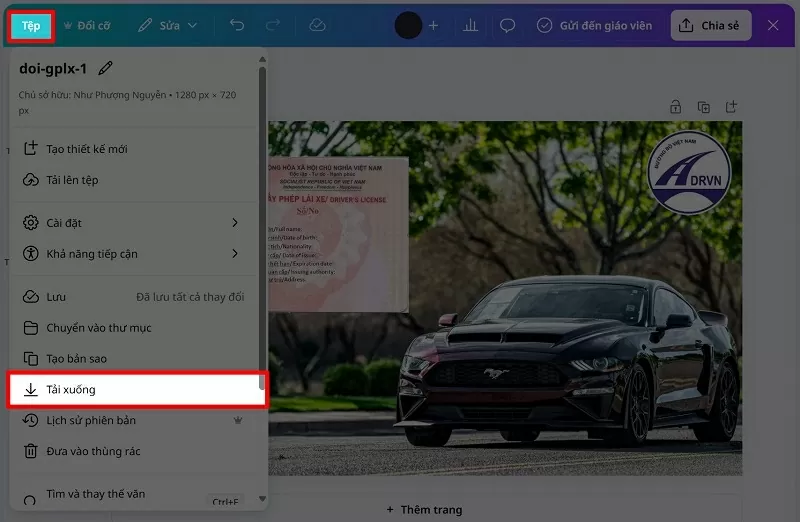Open the analytics bar chart icon

tap(470, 25)
